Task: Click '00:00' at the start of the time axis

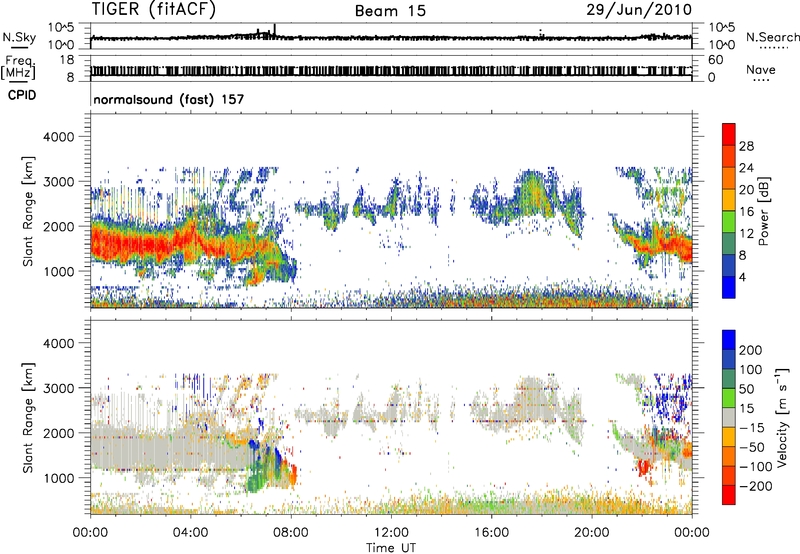Action: [90, 533]
